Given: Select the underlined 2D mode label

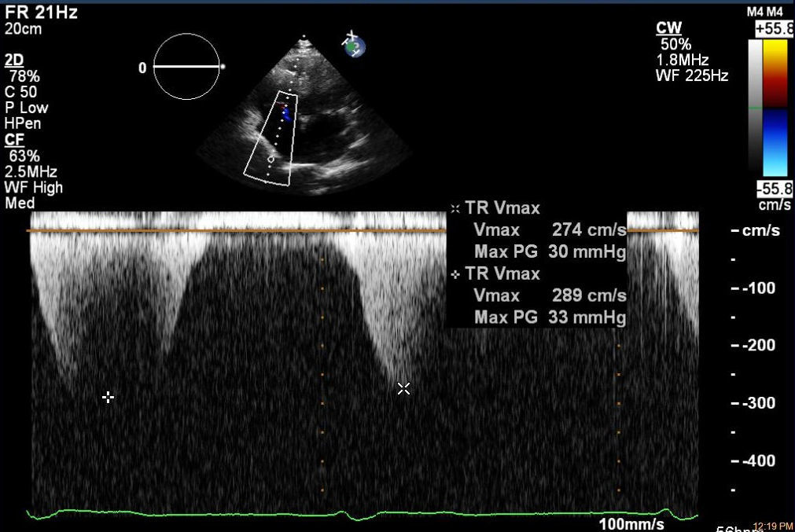Looking at the screenshot, I should pyautogui.click(x=13, y=61).
